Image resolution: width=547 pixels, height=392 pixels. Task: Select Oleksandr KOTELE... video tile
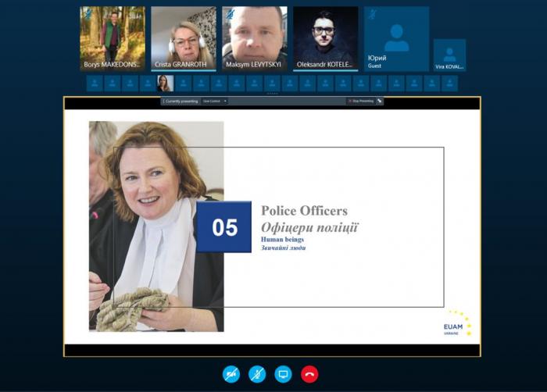coord(326,39)
